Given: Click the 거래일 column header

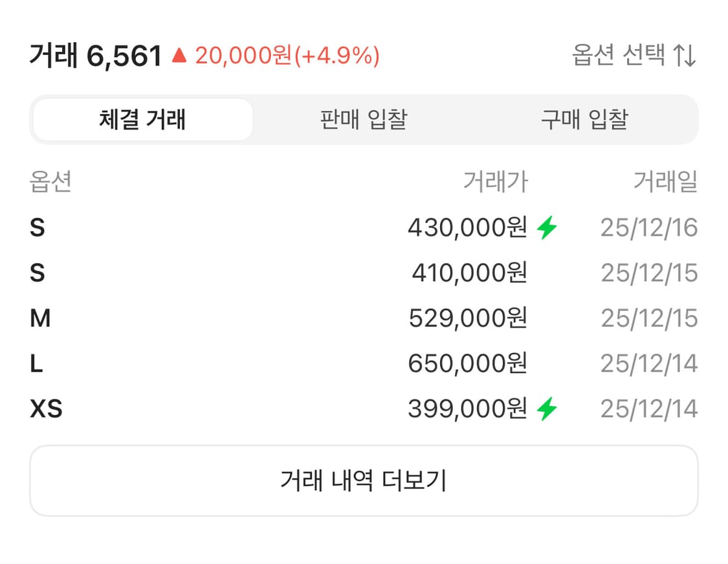Looking at the screenshot, I should [x=665, y=182].
